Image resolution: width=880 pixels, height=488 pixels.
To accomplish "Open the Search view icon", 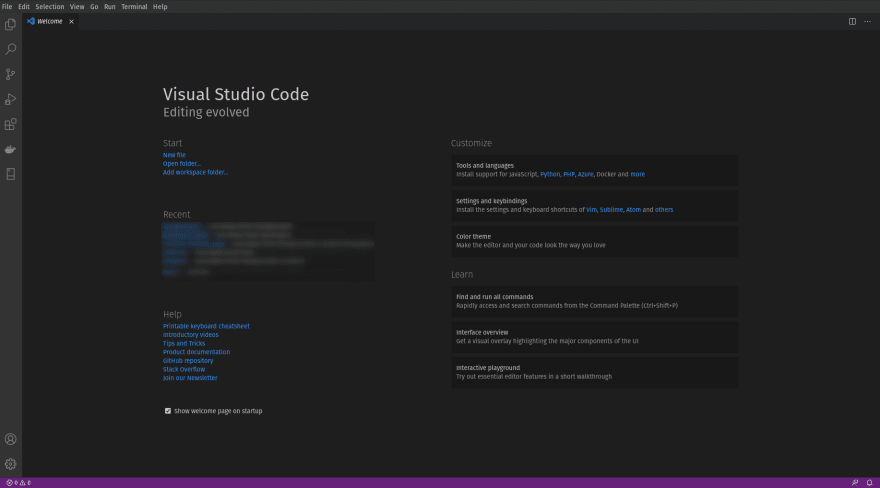I will click(x=11, y=49).
